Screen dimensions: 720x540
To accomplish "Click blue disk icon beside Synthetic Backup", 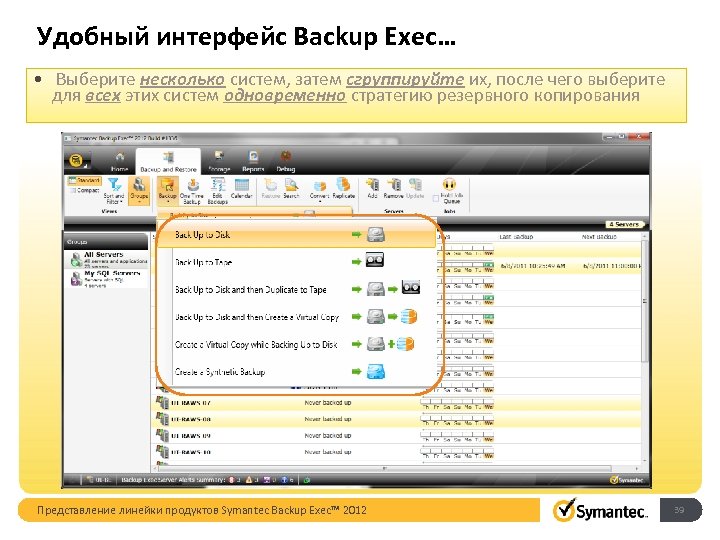I will tap(376, 371).
